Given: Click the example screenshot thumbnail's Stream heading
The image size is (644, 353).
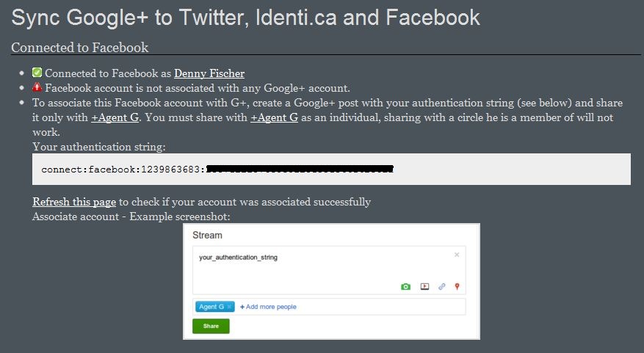Looking at the screenshot, I should (207, 235).
